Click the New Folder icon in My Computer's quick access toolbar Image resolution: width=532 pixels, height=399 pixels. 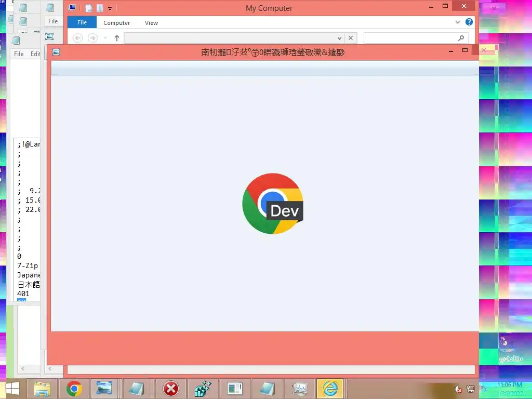(x=100, y=8)
